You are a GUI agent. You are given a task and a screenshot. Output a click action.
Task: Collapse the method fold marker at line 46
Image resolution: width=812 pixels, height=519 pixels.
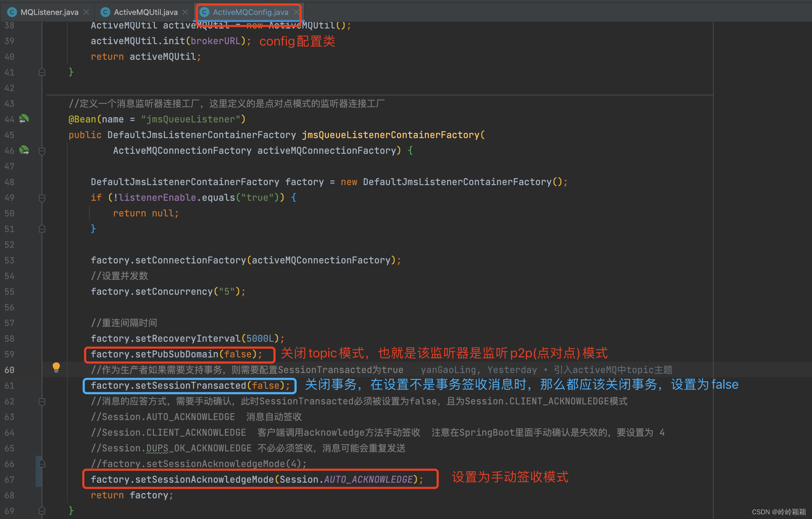tap(42, 151)
